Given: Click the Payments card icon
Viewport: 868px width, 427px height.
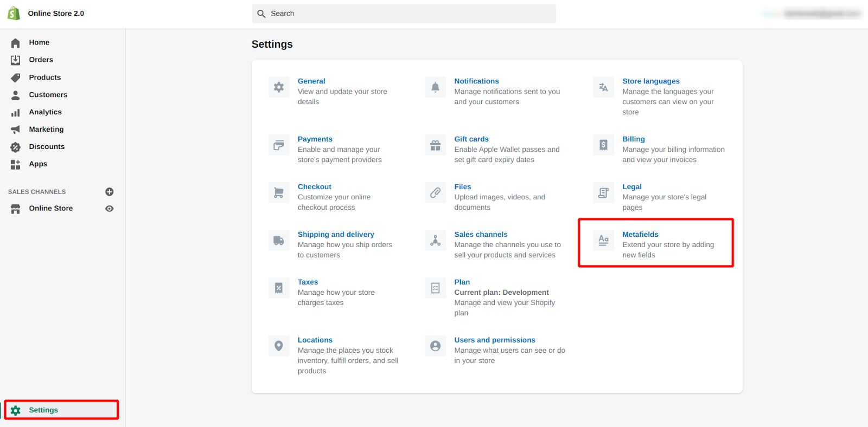Looking at the screenshot, I should pos(279,145).
